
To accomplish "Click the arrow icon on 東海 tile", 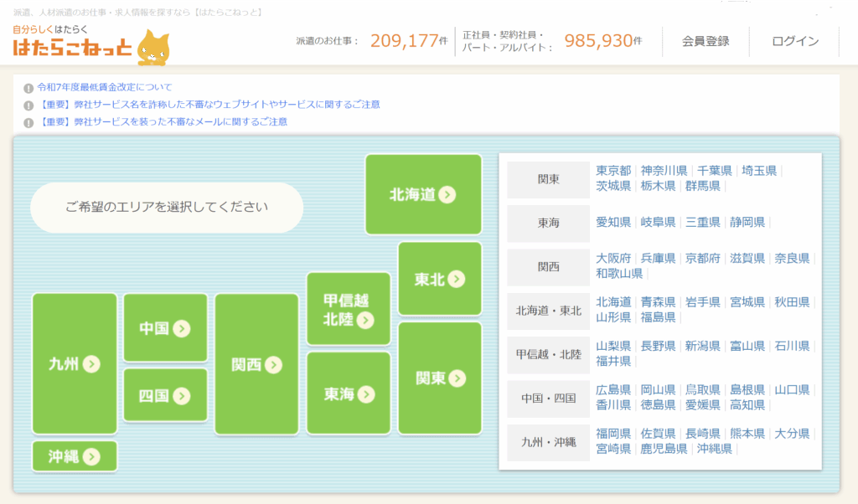I will tap(365, 394).
